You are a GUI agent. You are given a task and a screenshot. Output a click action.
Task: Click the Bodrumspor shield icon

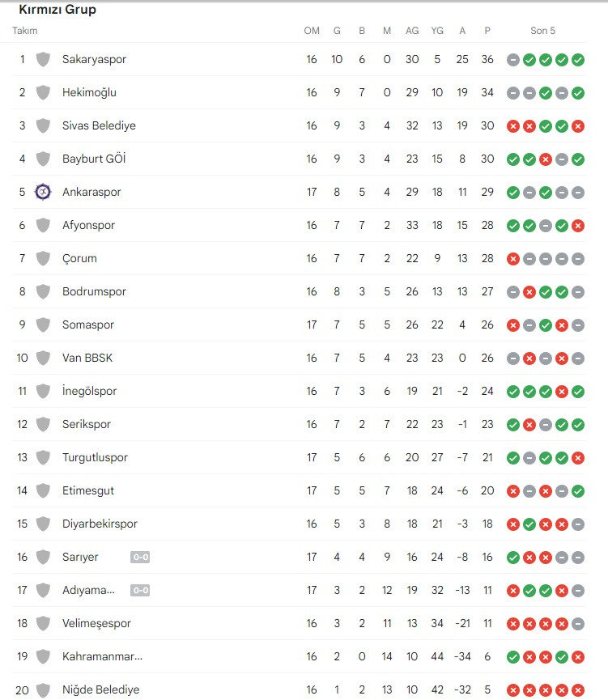(44, 291)
